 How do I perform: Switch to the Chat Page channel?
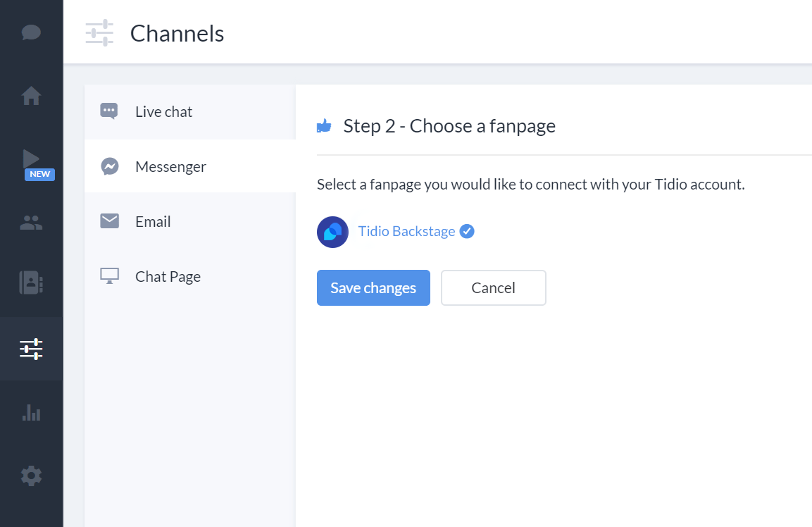190,276
